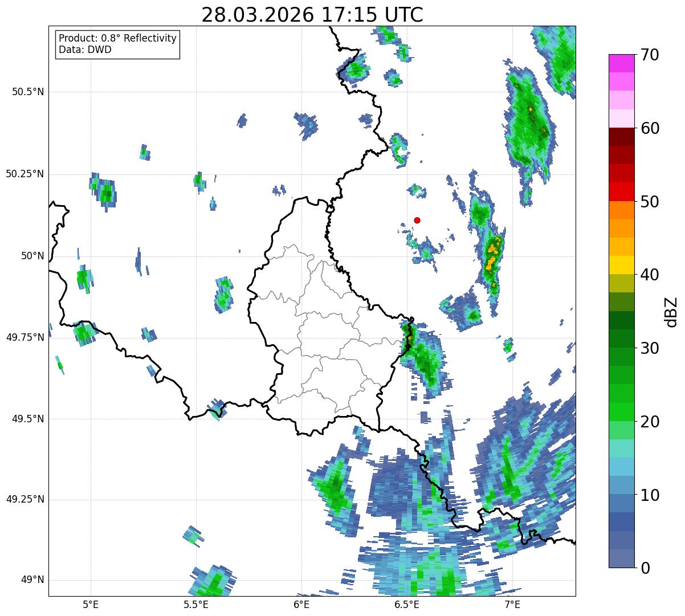685x616 pixels.
Task: Click the 49.75°N latitude label
Action: 25,337
